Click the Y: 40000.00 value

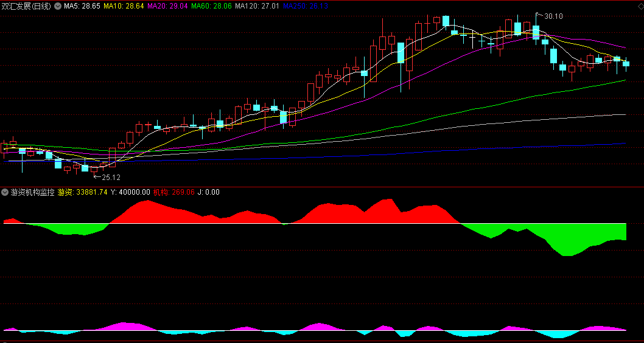click(130, 192)
